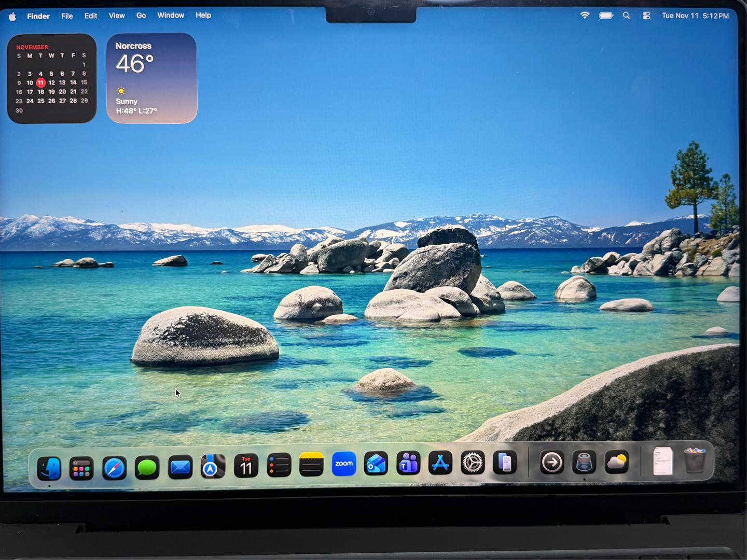Open Spotlight search from menu bar
The image size is (747, 560).
click(626, 16)
